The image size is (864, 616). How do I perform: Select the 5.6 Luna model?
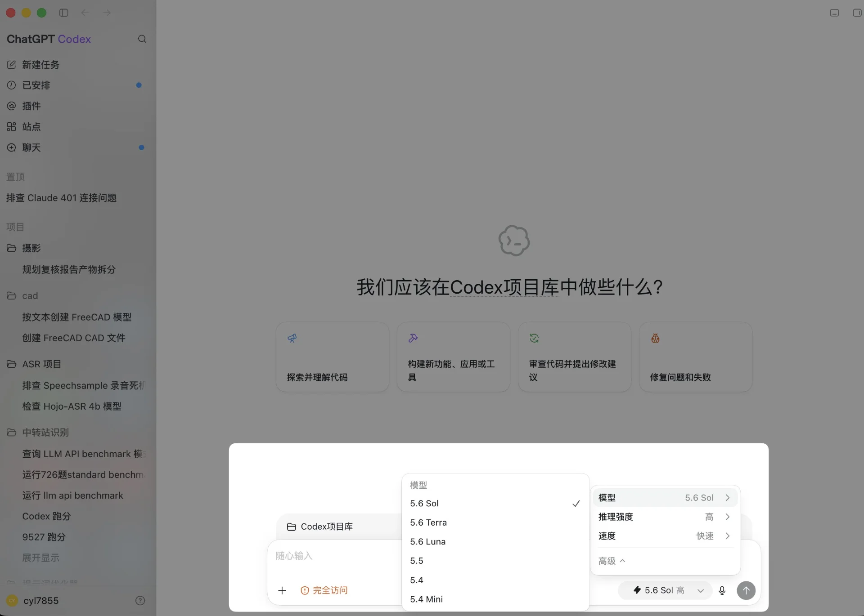pos(495,542)
